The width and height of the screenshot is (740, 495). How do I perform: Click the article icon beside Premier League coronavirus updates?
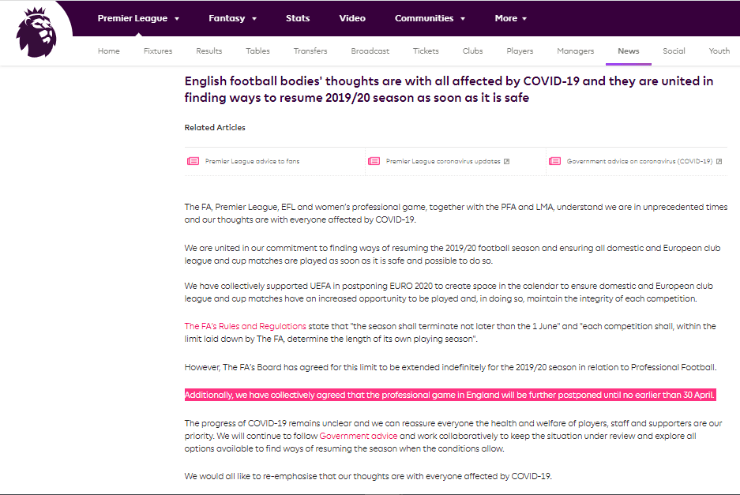374,160
